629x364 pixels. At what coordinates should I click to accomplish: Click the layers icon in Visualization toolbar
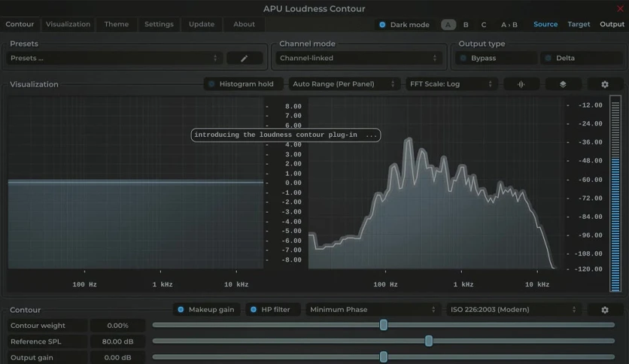coord(563,84)
